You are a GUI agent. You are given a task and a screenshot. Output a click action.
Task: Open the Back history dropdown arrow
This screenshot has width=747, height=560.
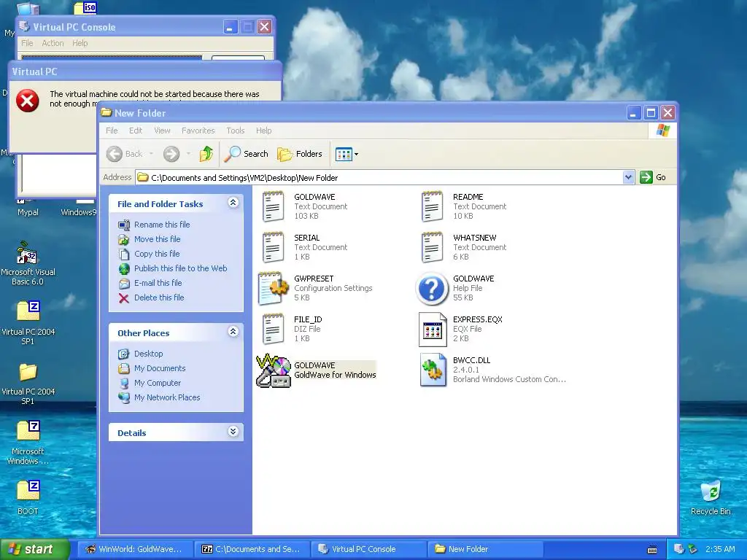pos(151,154)
